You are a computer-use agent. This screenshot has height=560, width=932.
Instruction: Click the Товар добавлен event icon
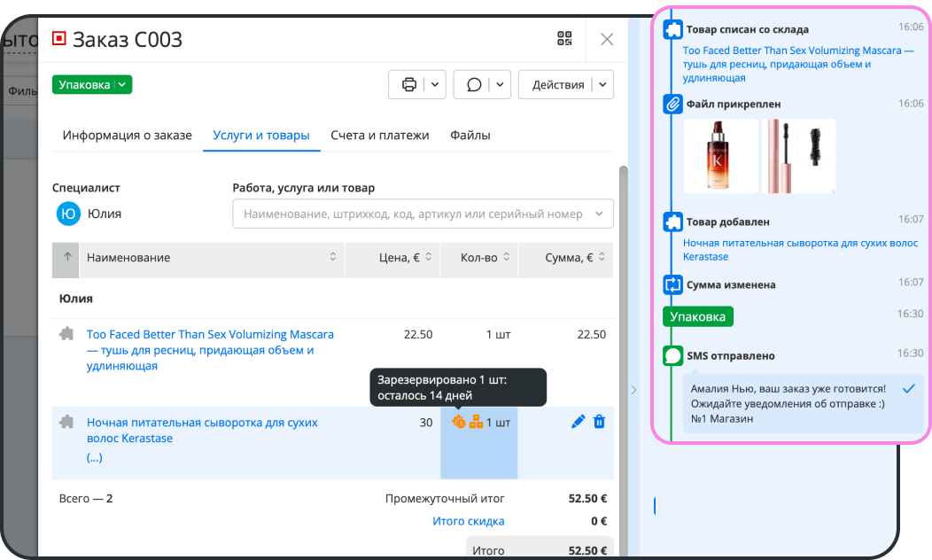coord(672,222)
